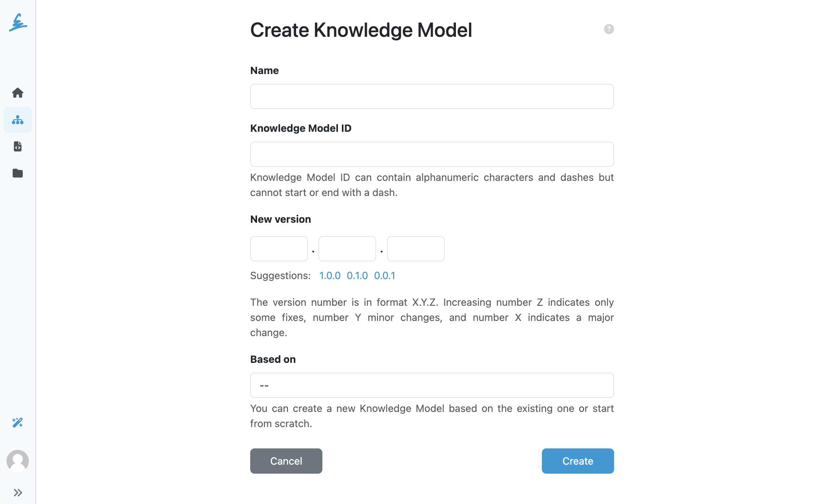826x504 pixels.
Task: Click the patch version number box
Action: point(415,248)
